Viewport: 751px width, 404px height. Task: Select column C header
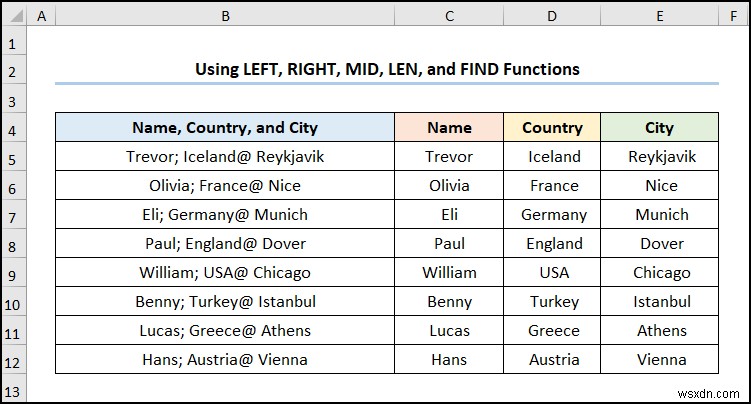(x=449, y=16)
